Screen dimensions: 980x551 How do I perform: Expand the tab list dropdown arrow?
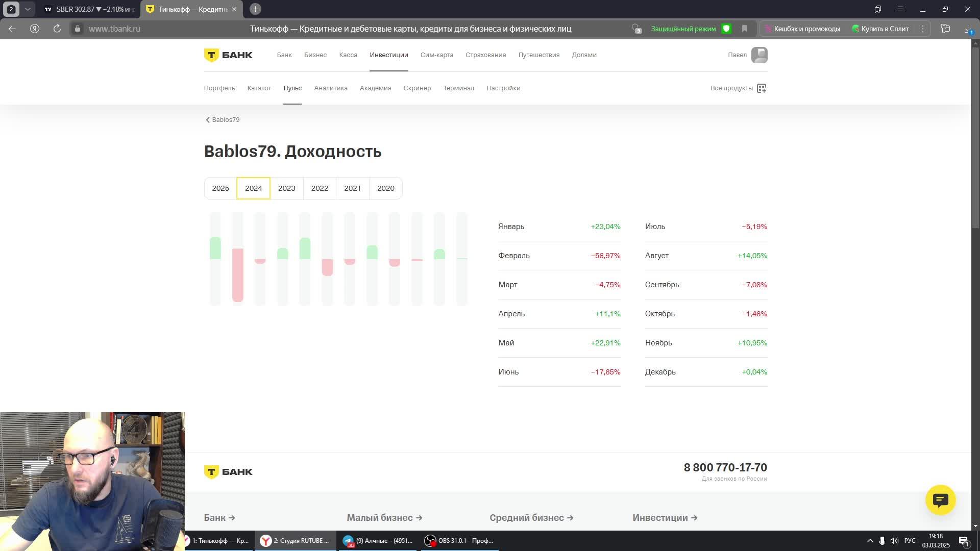(x=28, y=9)
